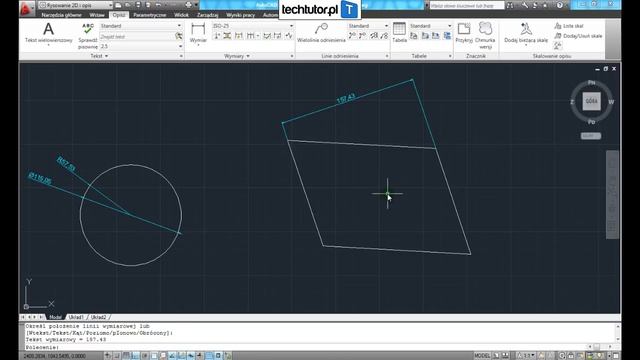Click the scale sync icon below Dodaj/Usuń skale

click(x=558, y=46)
